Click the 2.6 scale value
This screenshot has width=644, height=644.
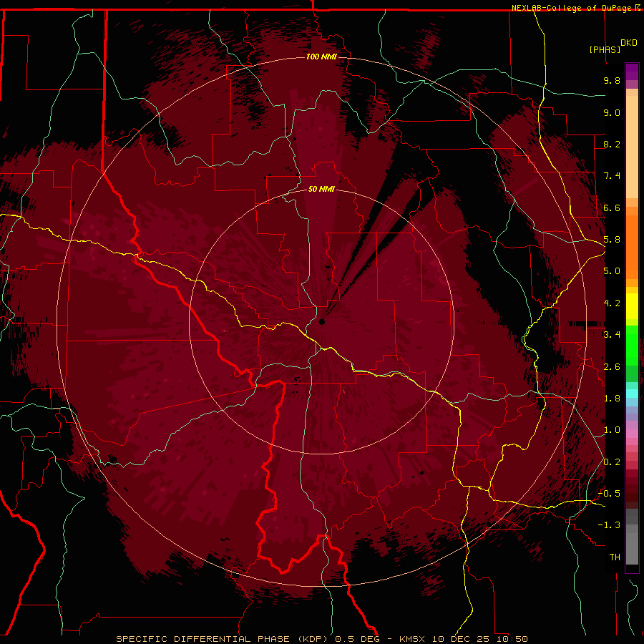(x=612, y=367)
